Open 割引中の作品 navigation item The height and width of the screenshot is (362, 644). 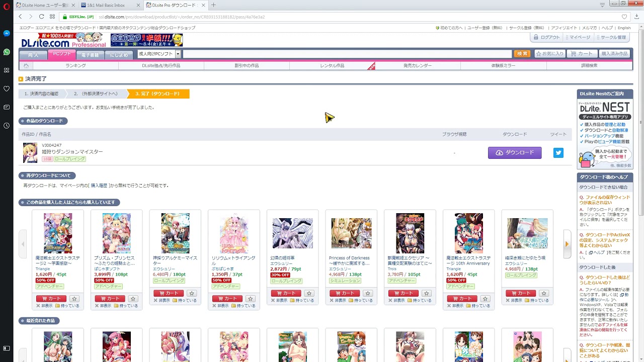coord(247,65)
